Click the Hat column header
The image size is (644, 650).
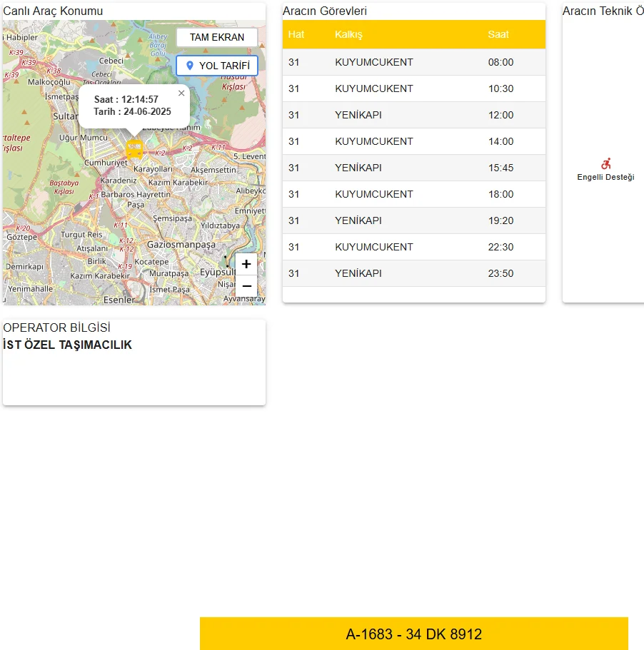point(296,34)
